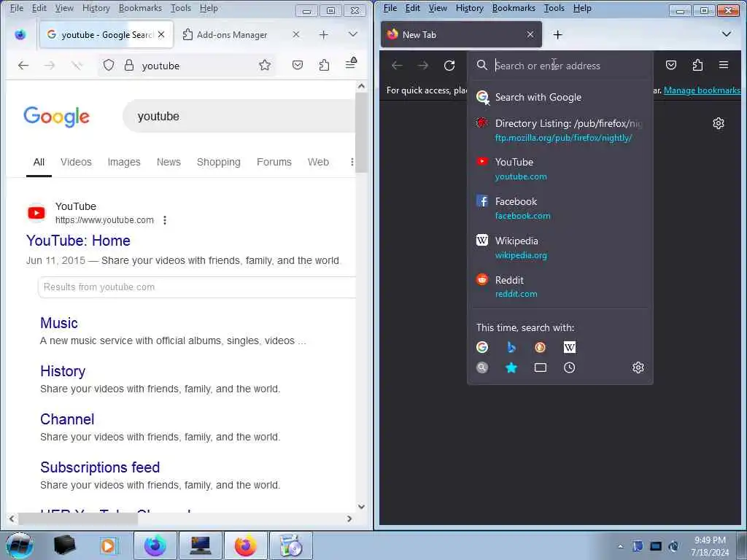Image resolution: width=747 pixels, height=560 pixels.
Task: Select Wikipedia square icon in search-with row
Action: click(569, 347)
